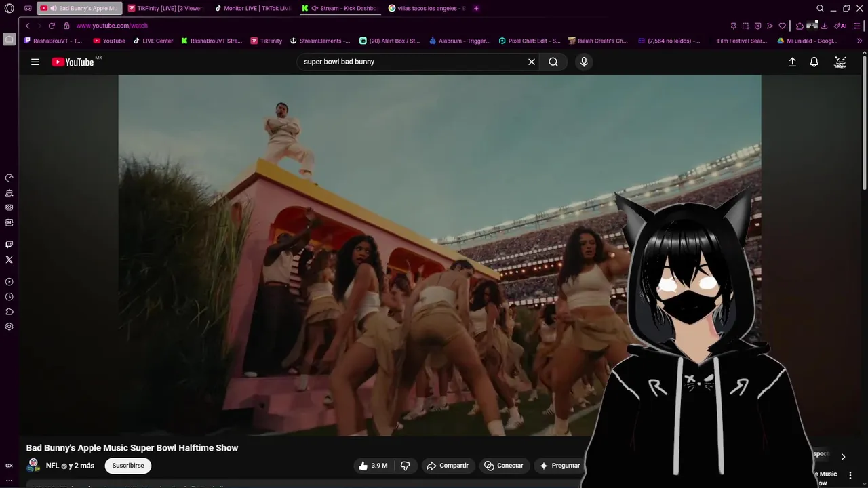Open StreamElements bookmark
Screen dimensions: 868x488
(320, 41)
